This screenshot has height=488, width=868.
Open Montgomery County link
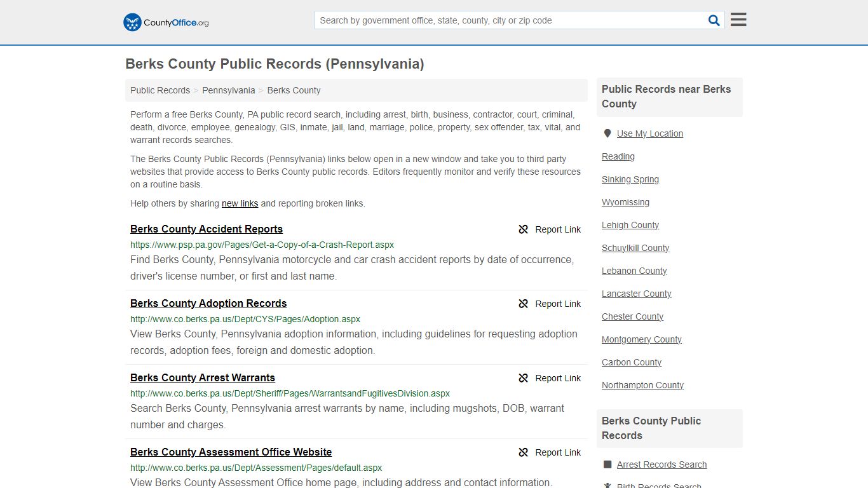[642, 339]
